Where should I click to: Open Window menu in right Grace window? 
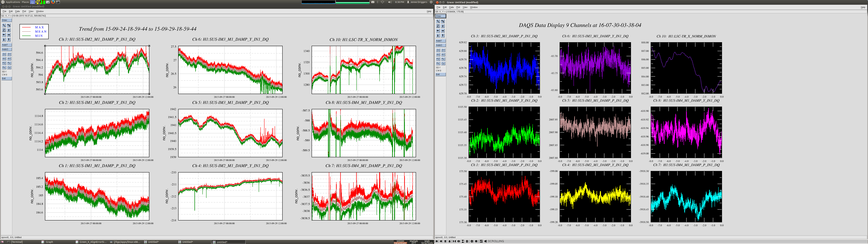[x=474, y=7]
